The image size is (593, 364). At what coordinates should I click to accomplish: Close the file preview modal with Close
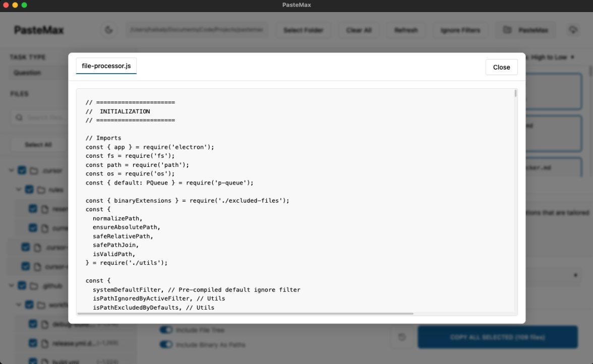(501, 67)
